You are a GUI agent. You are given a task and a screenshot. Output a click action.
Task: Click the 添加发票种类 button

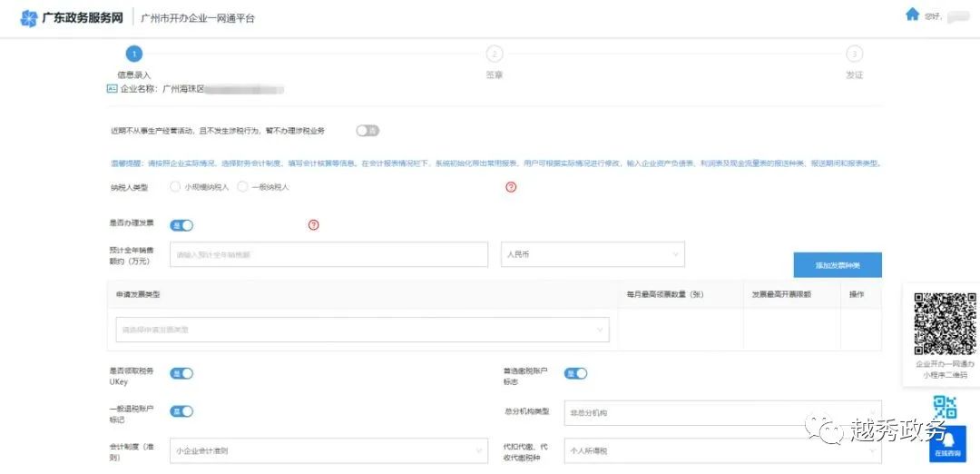[x=838, y=265]
